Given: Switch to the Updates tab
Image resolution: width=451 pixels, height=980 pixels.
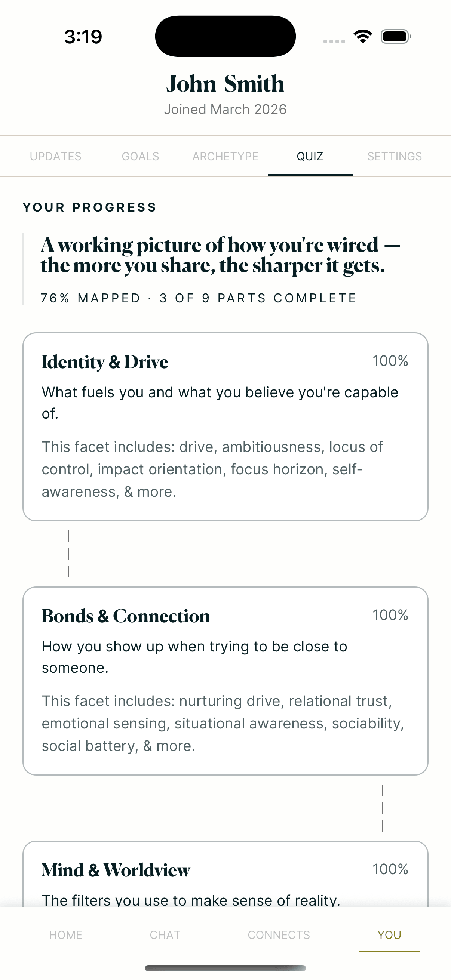Looking at the screenshot, I should click(x=56, y=156).
